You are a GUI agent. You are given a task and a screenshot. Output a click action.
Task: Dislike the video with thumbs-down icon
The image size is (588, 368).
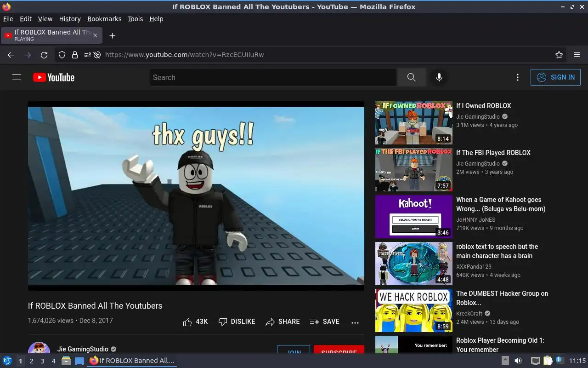pyautogui.click(x=223, y=322)
